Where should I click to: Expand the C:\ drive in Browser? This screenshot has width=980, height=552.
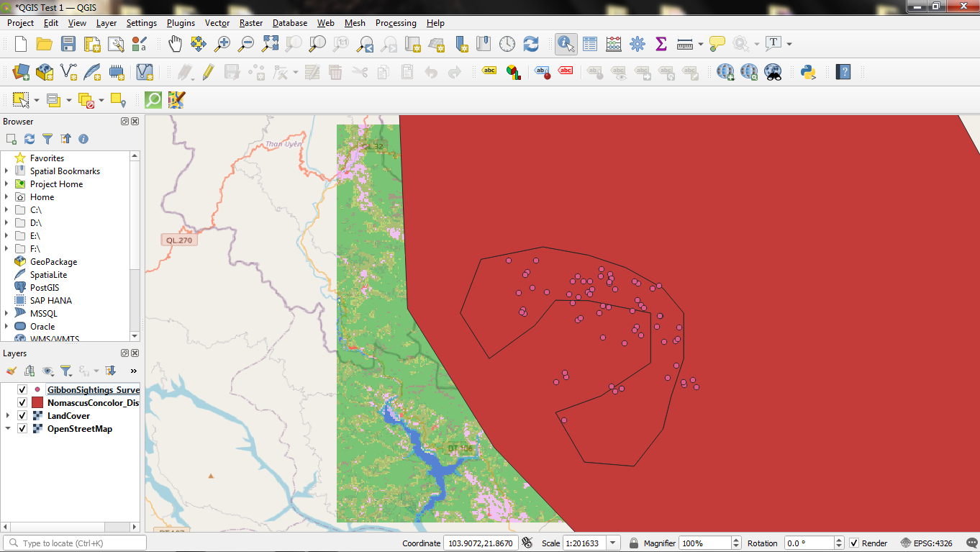click(x=7, y=210)
